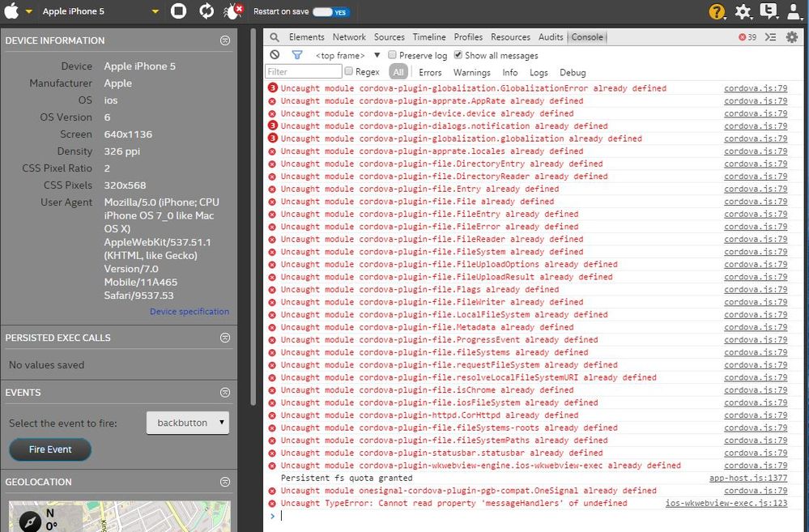Open the backbutton event dropdown
809x532 pixels.
(x=188, y=423)
